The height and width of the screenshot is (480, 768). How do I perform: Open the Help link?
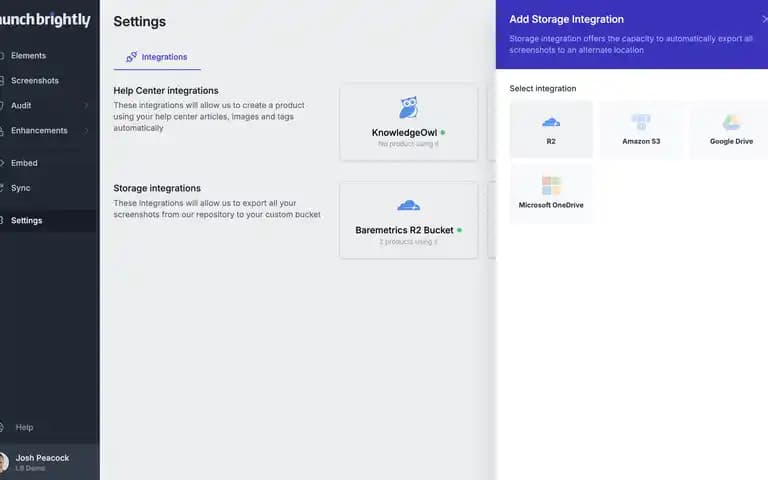click(x=24, y=428)
